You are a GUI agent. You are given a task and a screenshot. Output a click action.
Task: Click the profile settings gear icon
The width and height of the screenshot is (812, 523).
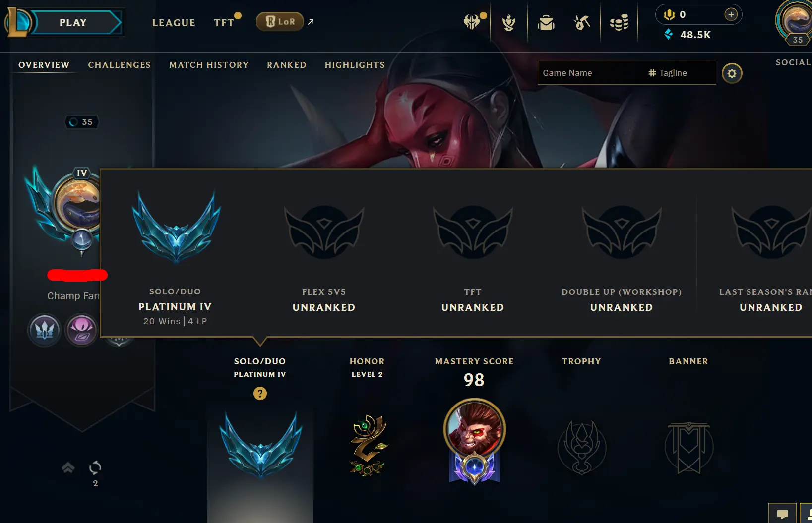[732, 73]
